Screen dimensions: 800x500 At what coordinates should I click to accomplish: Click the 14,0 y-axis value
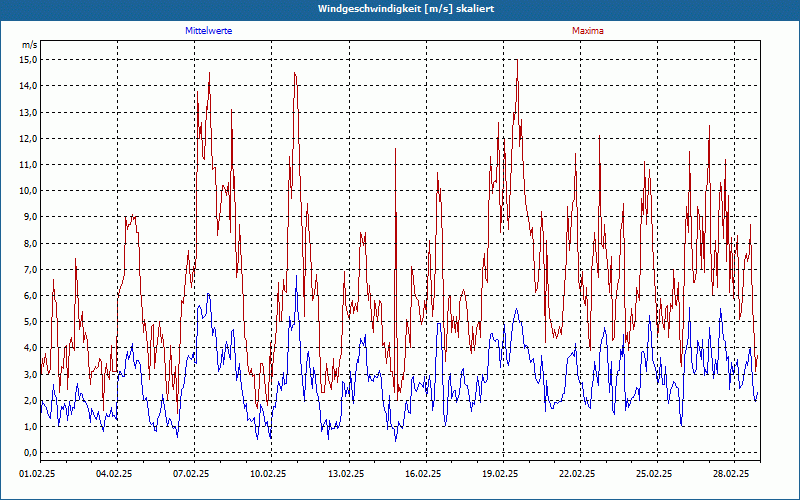pos(30,86)
